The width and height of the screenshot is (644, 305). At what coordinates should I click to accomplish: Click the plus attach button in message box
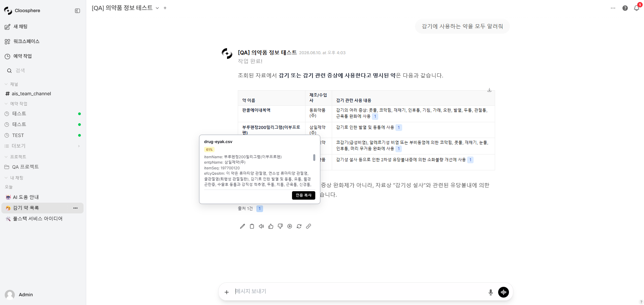tap(227, 292)
